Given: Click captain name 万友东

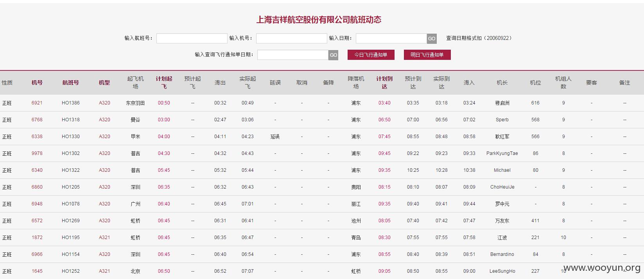Looking at the screenshot, I should coord(502,221).
